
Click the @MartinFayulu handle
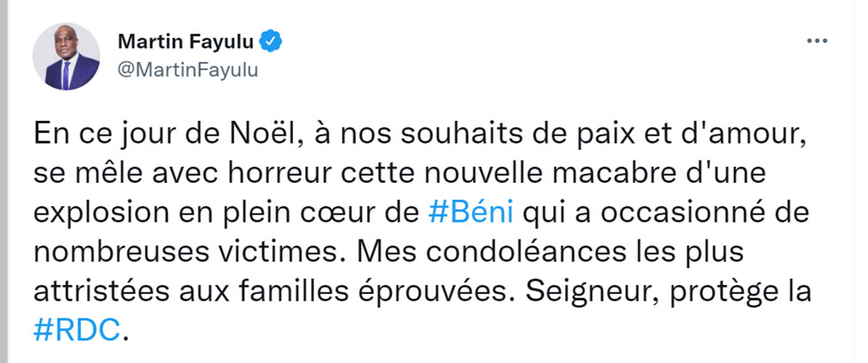187,70
